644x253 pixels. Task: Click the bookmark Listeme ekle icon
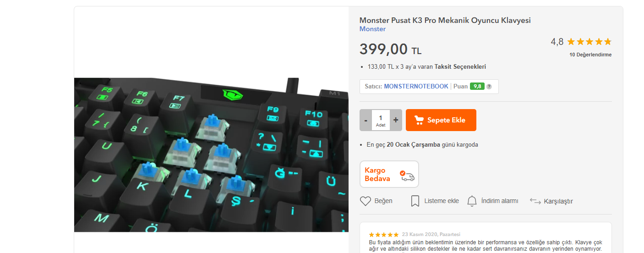(415, 201)
